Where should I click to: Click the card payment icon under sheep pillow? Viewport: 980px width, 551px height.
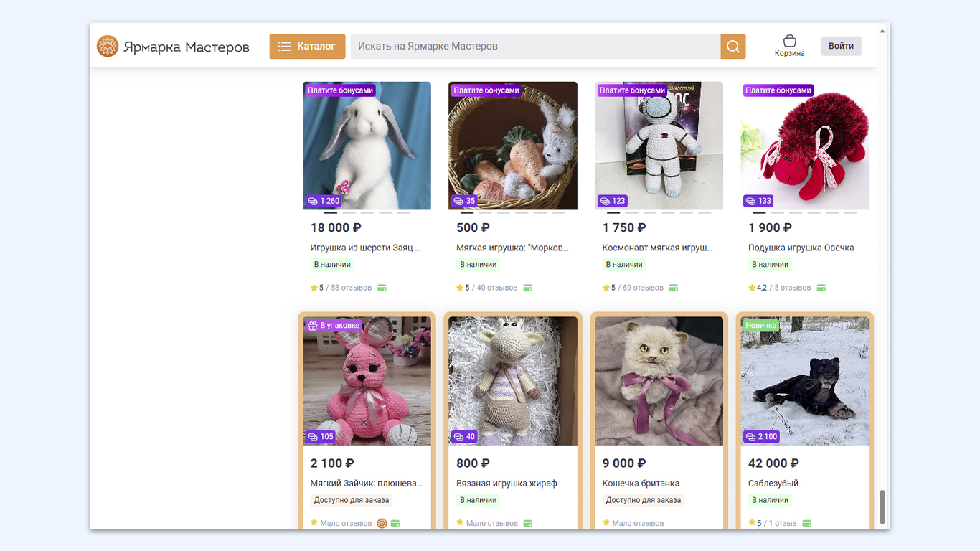[x=821, y=288]
